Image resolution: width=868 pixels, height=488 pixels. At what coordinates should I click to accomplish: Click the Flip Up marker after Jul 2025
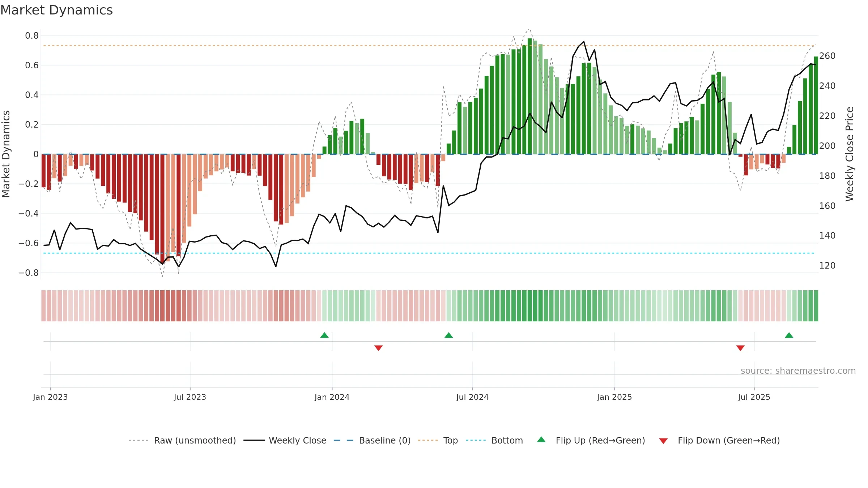789,335
